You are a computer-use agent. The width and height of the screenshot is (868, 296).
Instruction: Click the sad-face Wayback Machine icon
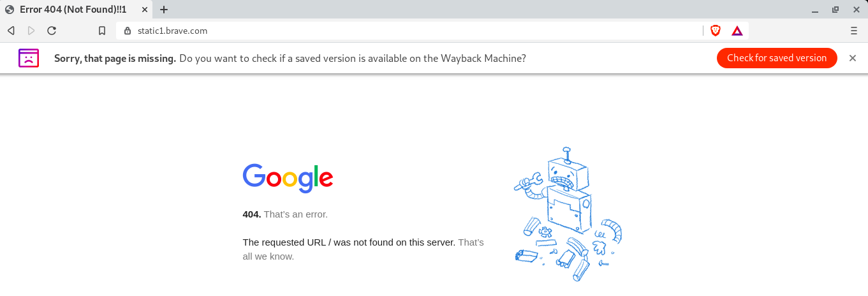coord(29,58)
